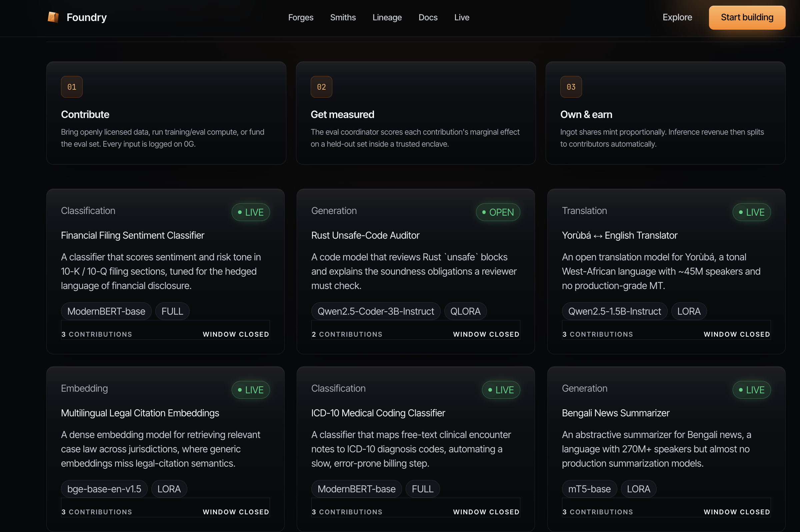This screenshot has width=800, height=532.
Task: Open the Forges nav item
Action: point(301,17)
